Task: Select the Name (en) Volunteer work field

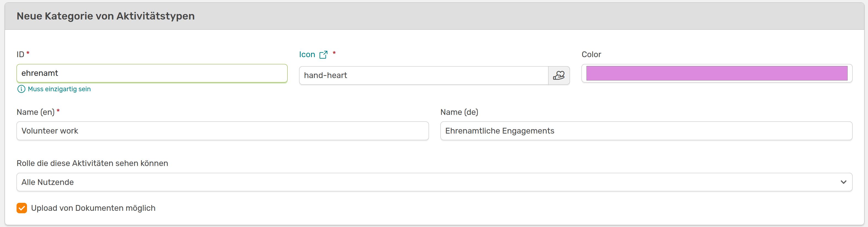Action: coord(222,131)
